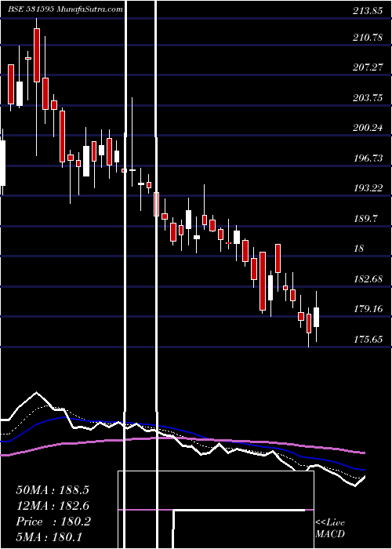Click the large red candle above 179.16 line
Screen dimensions: 392x549
(x=263, y=281)
